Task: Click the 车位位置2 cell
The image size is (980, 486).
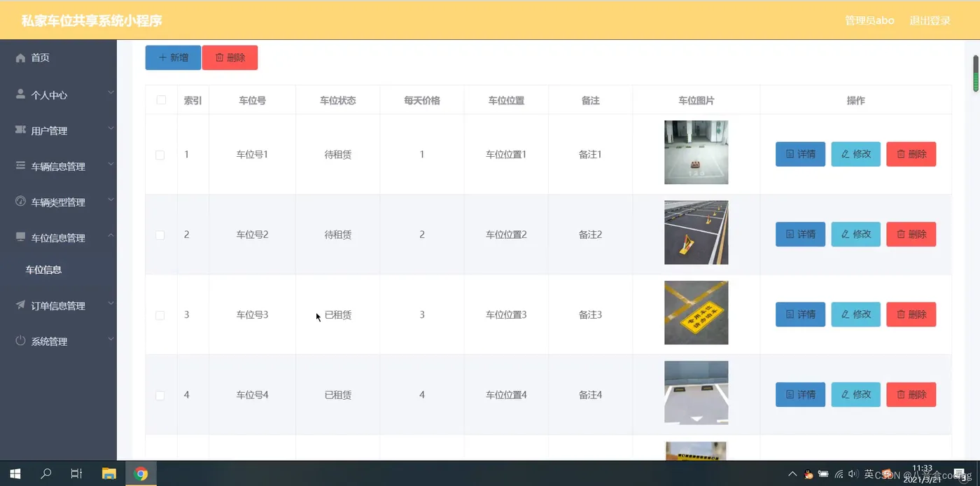Action: click(x=506, y=235)
